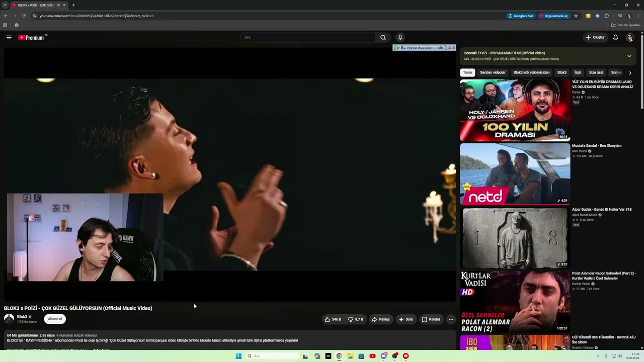Bookmark this page with the star
This screenshot has height=362, width=644.
tap(576, 16)
